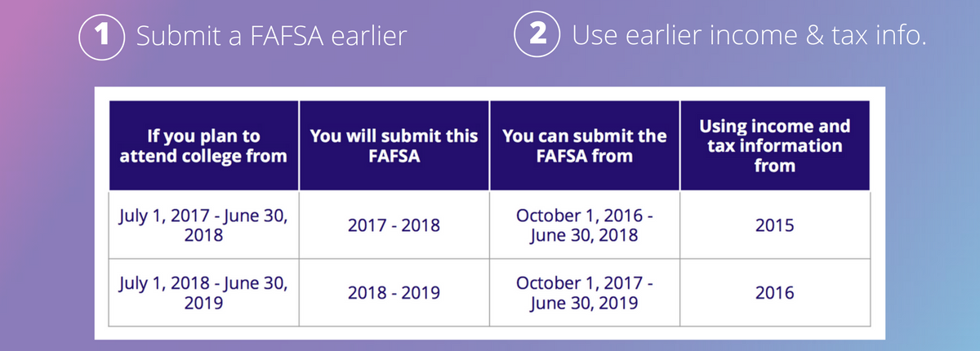
Task: Click the circled number 2 icon
Action: pos(537,38)
